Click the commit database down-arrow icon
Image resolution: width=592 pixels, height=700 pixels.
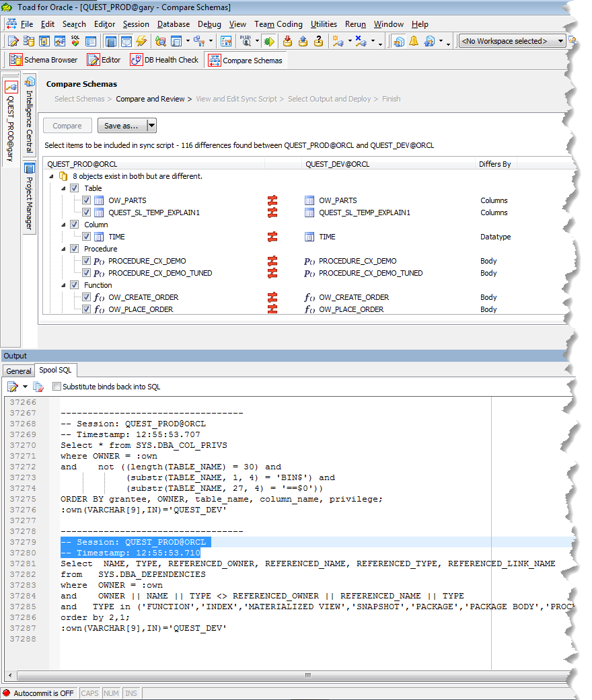pos(288,42)
